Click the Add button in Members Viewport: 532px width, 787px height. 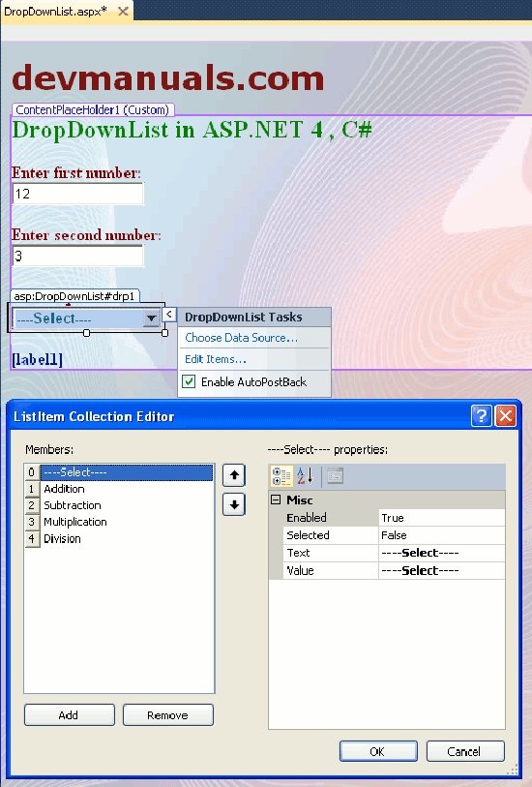pos(70,714)
